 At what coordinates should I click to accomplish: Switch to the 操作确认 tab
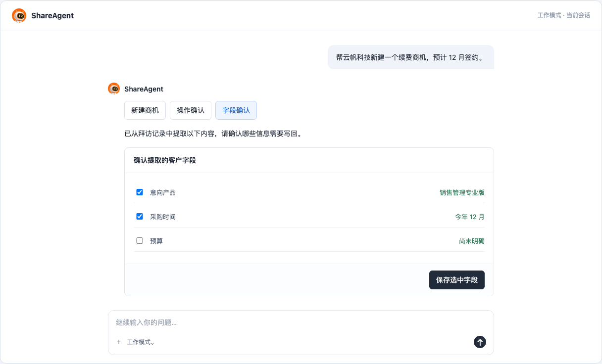pos(191,110)
